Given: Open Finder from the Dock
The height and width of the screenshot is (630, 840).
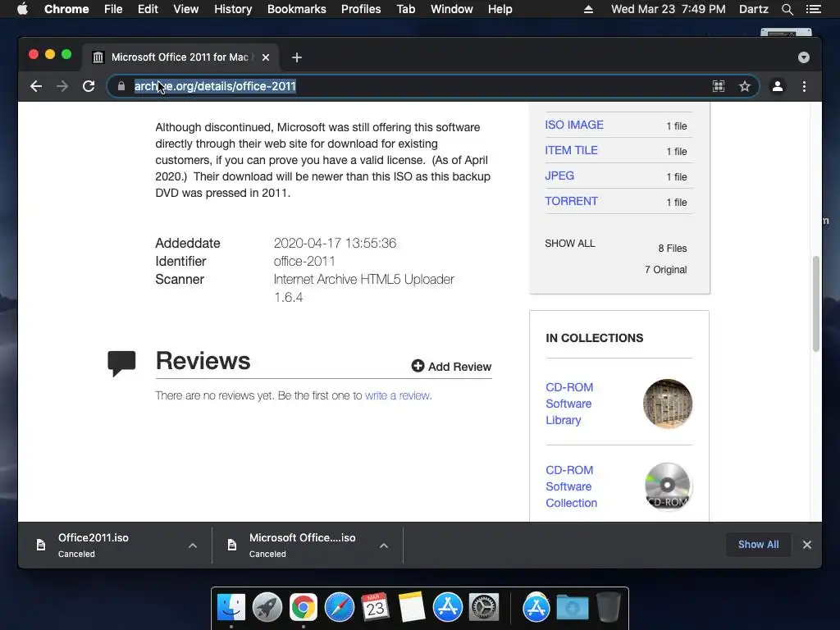Looking at the screenshot, I should 231,607.
